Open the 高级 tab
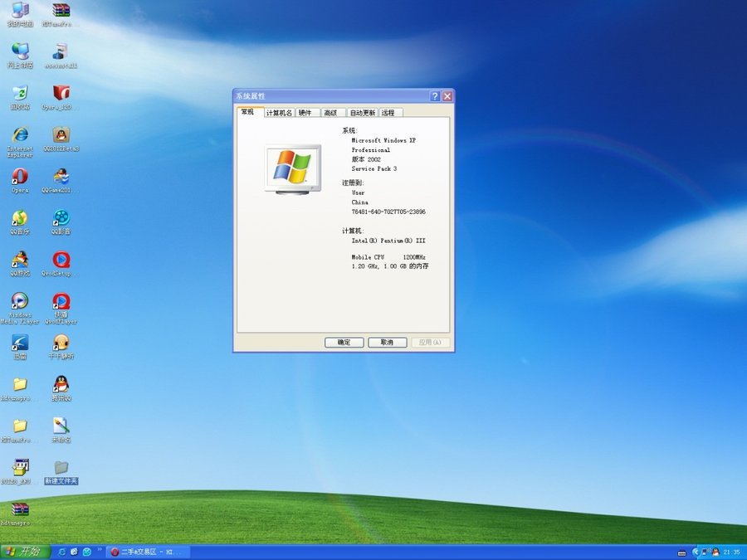Viewport: 747px width, 560px height. pyautogui.click(x=330, y=113)
